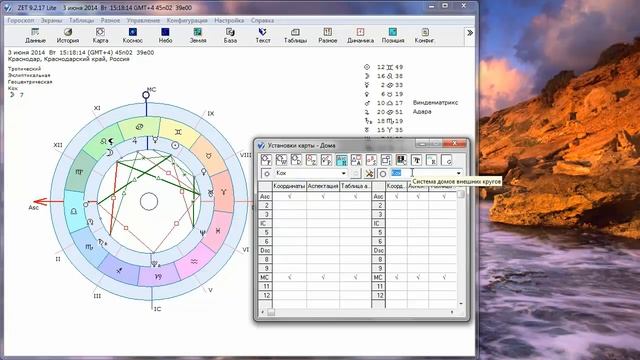This screenshot has width=640, height=360.
Task: Click the Тропический label in chart info
Action: [x=24, y=69]
